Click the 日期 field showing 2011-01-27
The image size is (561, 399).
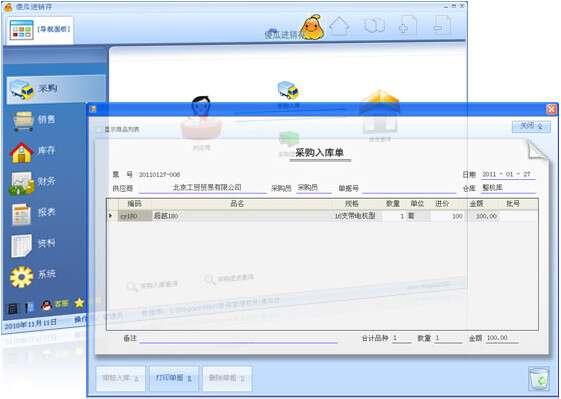pyautogui.click(x=508, y=174)
